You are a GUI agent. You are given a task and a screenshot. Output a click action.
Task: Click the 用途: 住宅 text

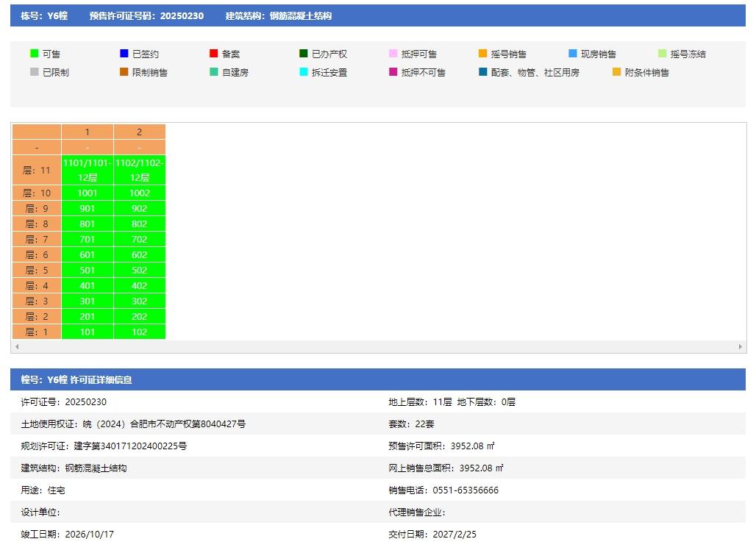43,490
